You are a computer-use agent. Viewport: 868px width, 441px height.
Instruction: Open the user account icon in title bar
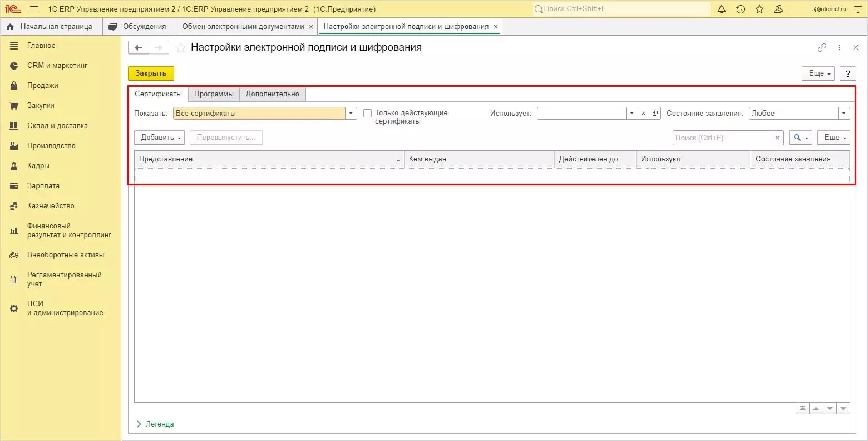[778, 9]
